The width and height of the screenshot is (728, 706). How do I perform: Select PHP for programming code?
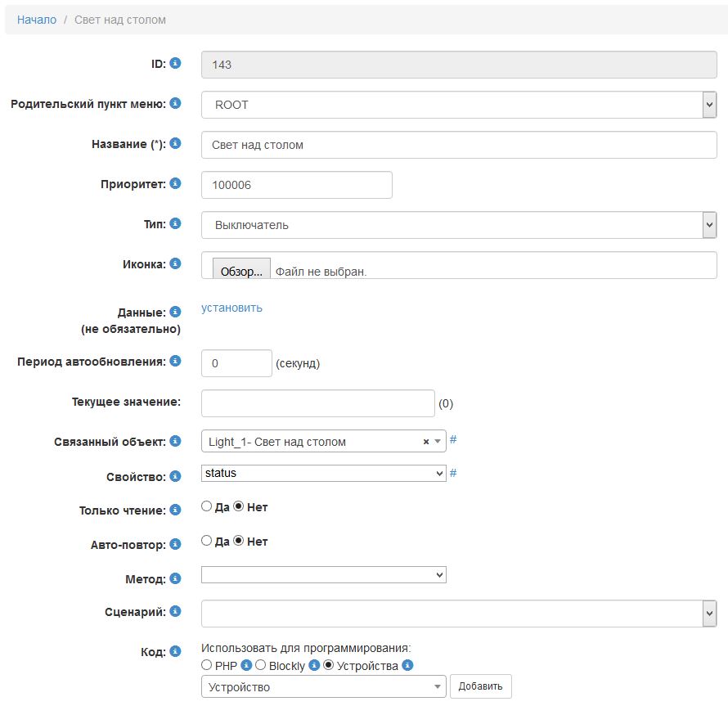pyautogui.click(x=207, y=666)
